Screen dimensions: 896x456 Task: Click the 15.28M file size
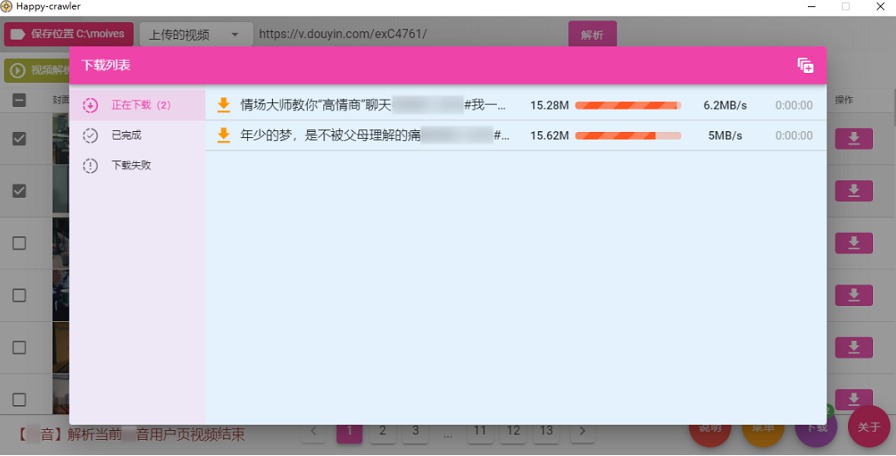[x=549, y=105]
